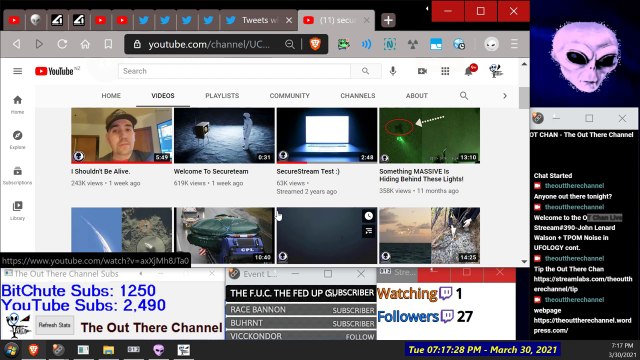Click the green frog extension icon
This screenshot has width=640, height=360.
pyautogui.click(x=343, y=44)
